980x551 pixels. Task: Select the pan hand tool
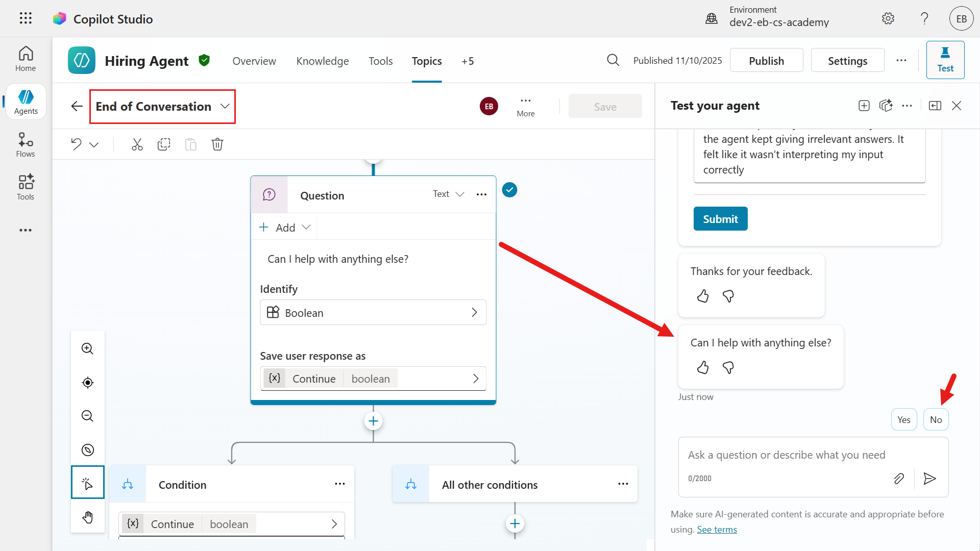tap(88, 517)
